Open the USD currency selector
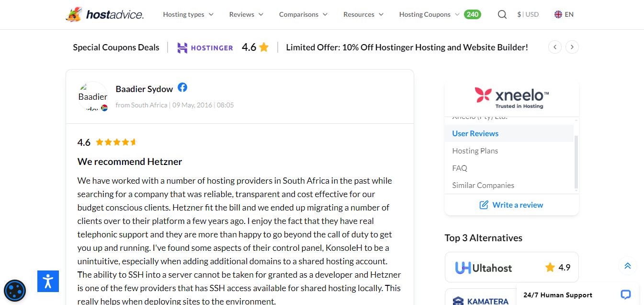Viewport: 644px width, 305px height. pyautogui.click(x=528, y=14)
